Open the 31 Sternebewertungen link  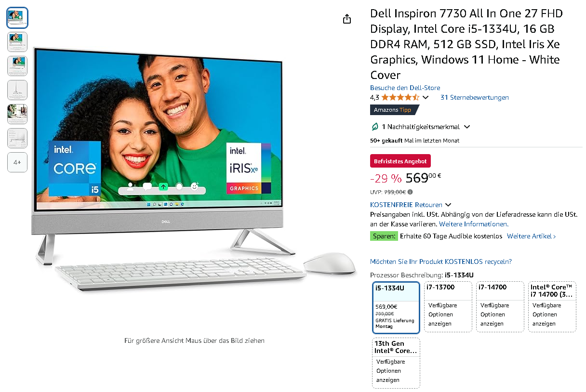point(475,97)
